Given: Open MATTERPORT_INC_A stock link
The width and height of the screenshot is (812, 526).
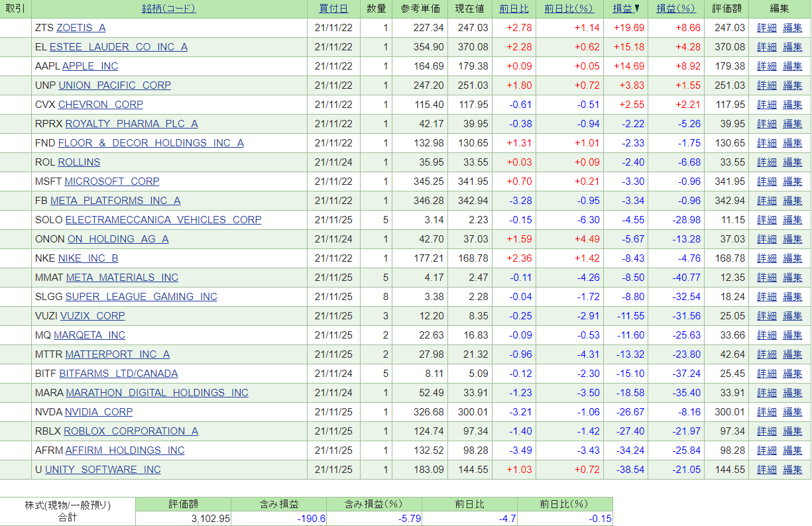Looking at the screenshot, I should pyautogui.click(x=117, y=354).
